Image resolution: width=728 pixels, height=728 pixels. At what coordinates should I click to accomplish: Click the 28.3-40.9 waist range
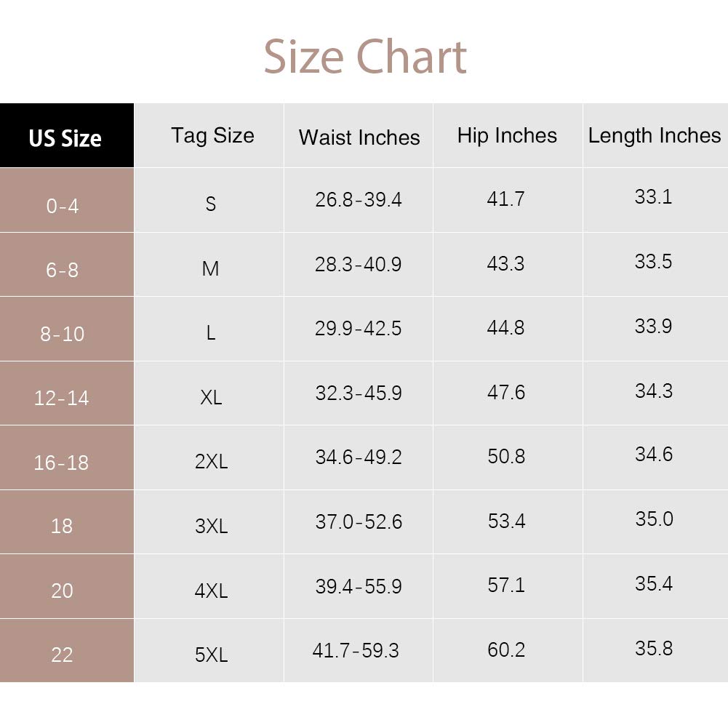[359, 263]
